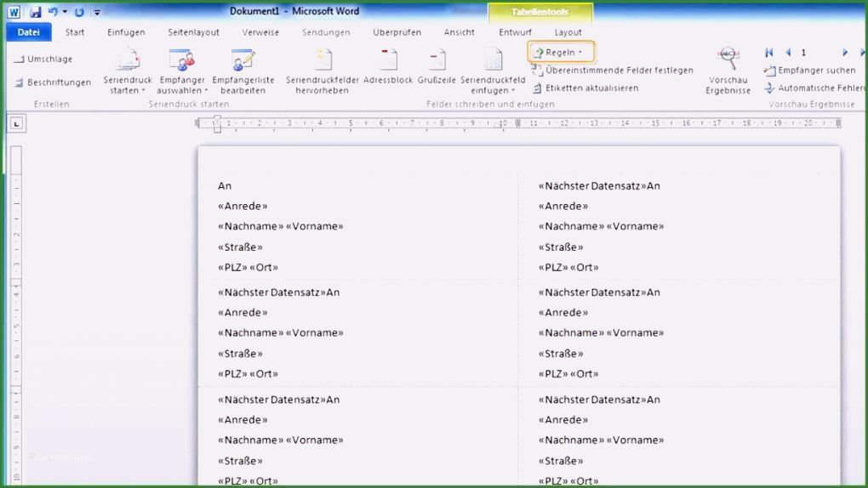Open Empfängerliste bearbeiten
Viewport: 868px width, 488px height.
(x=243, y=71)
